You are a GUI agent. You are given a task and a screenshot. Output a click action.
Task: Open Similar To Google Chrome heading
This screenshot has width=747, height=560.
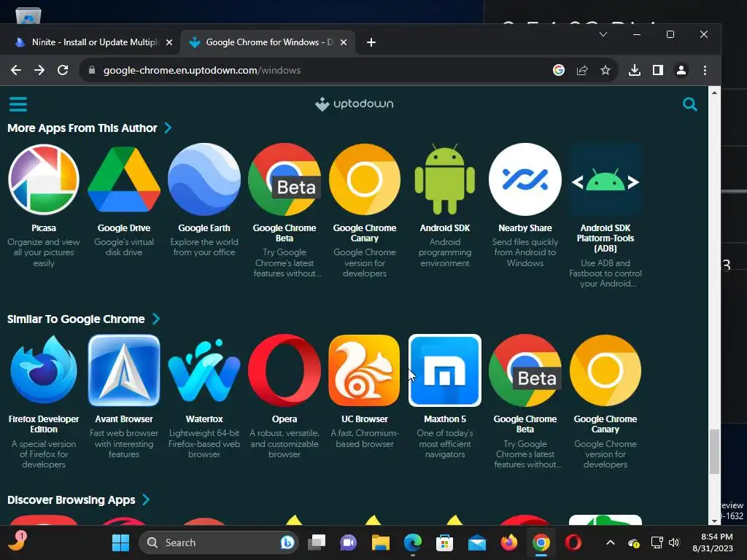point(76,319)
